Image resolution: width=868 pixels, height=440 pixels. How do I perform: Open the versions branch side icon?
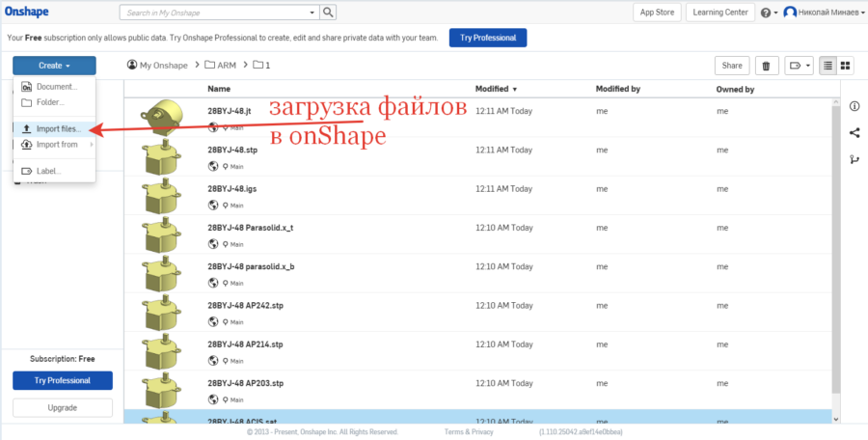pos(854,159)
